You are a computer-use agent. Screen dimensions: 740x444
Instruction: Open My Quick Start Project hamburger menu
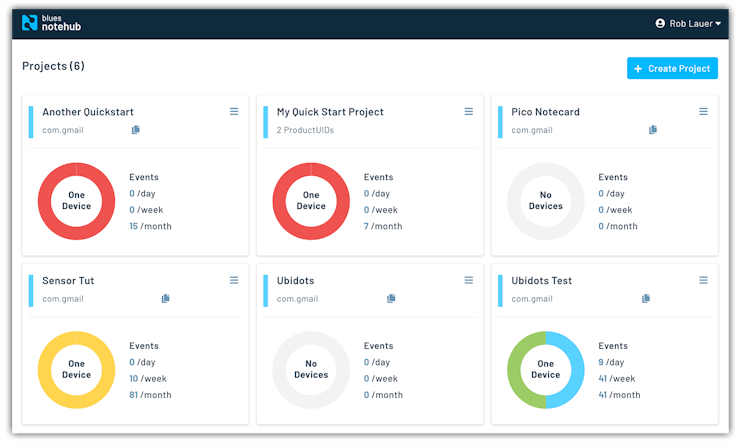point(468,112)
